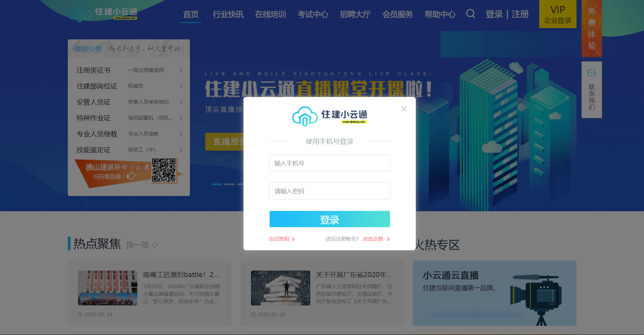Click the refresh icon beside 换一换
This screenshot has height=335, width=644.
pos(155,245)
